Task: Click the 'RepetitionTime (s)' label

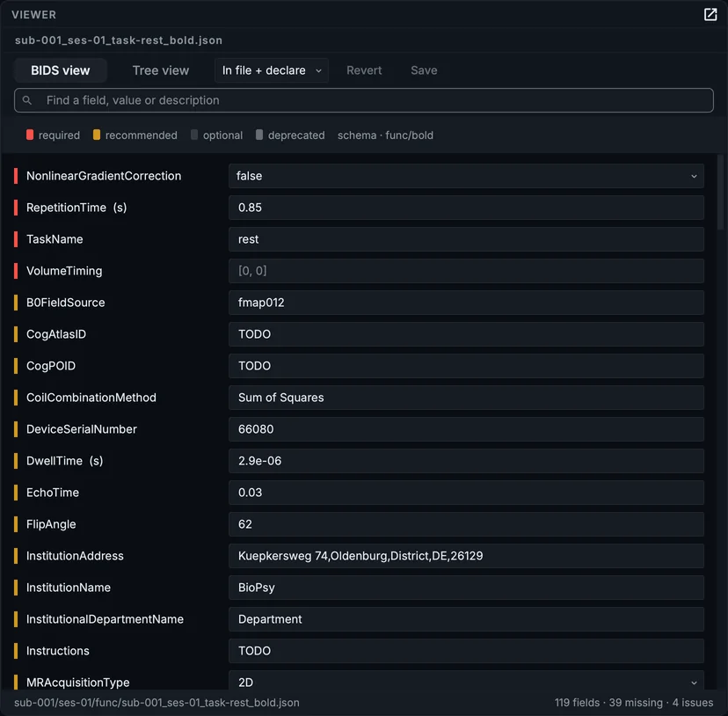Action: [x=76, y=208]
